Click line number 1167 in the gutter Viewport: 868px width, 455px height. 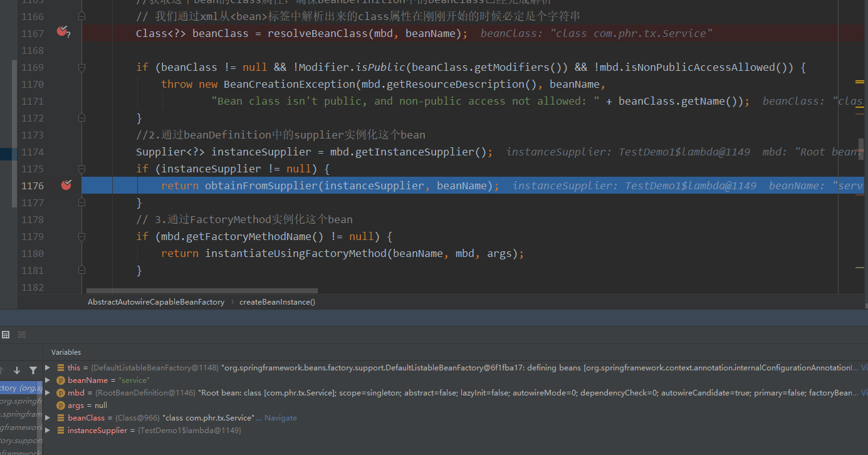pyautogui.click(x=33, y=33)
